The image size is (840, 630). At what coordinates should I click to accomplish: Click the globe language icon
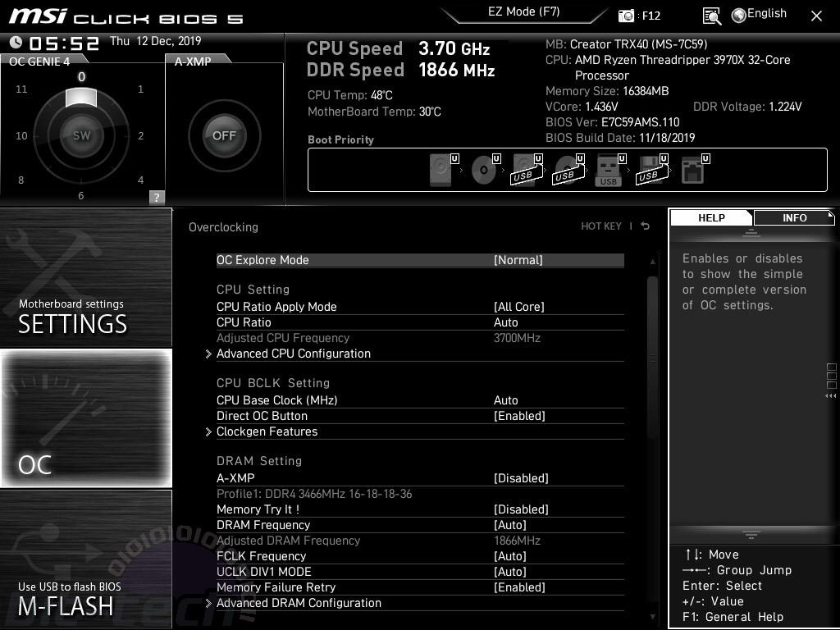739,16
